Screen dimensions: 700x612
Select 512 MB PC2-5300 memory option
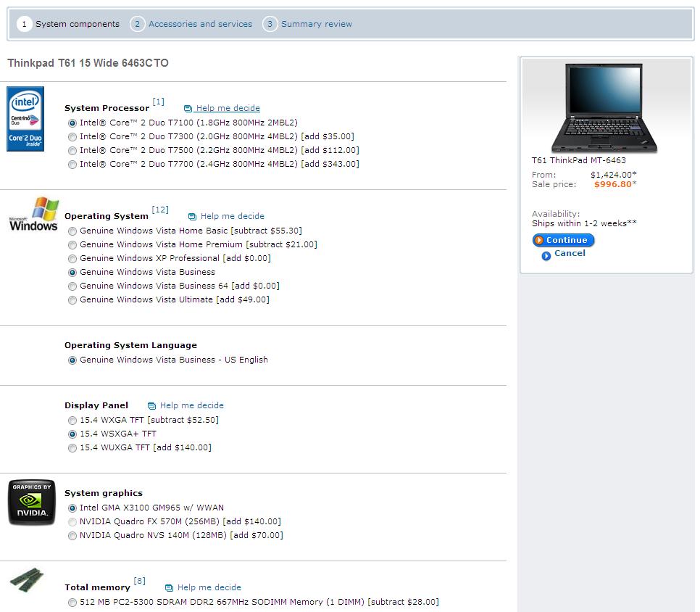72,603
